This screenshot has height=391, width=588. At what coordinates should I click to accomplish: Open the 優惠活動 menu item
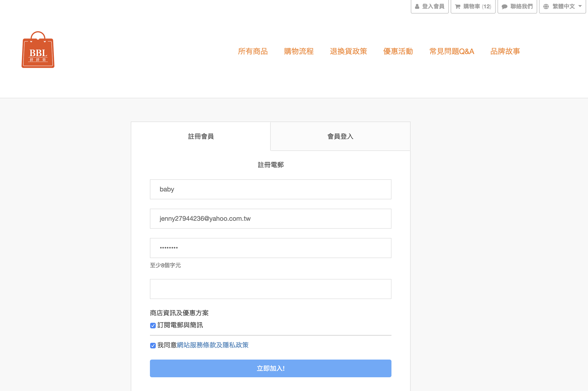click(x=398, y=51)
